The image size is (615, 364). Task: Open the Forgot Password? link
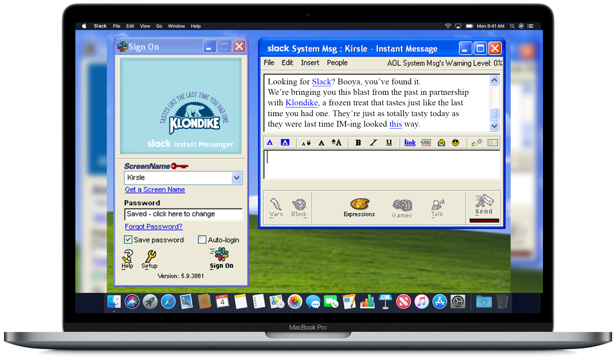(153, 227)
